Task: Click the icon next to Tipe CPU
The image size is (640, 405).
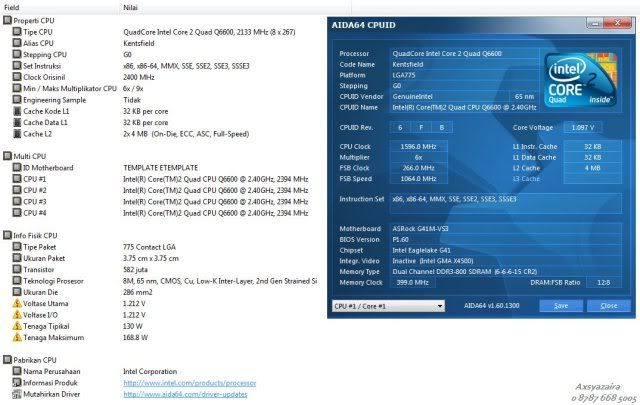Action: (17, 31)
